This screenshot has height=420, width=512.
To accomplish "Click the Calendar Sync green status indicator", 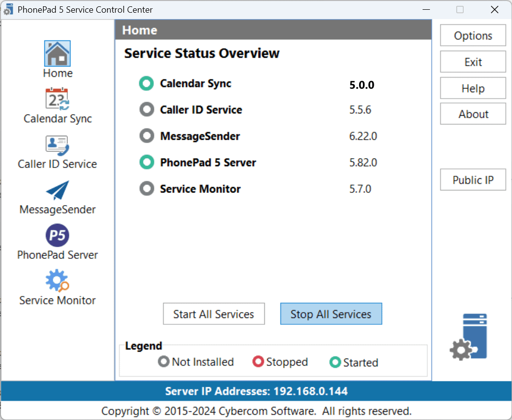I will 146,83.
